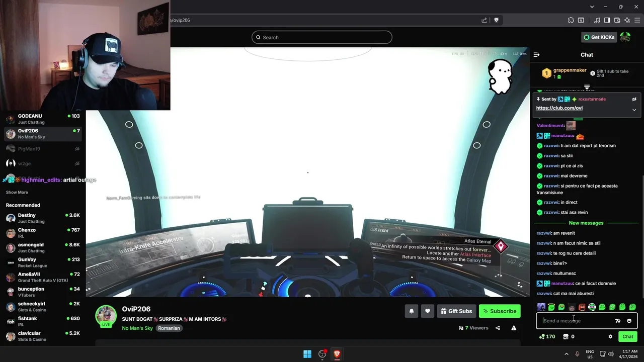This screenshot has width=644, height=362.
Task: Share the stream via share icon
Action: pyautogui.click(x=498, y=328)
